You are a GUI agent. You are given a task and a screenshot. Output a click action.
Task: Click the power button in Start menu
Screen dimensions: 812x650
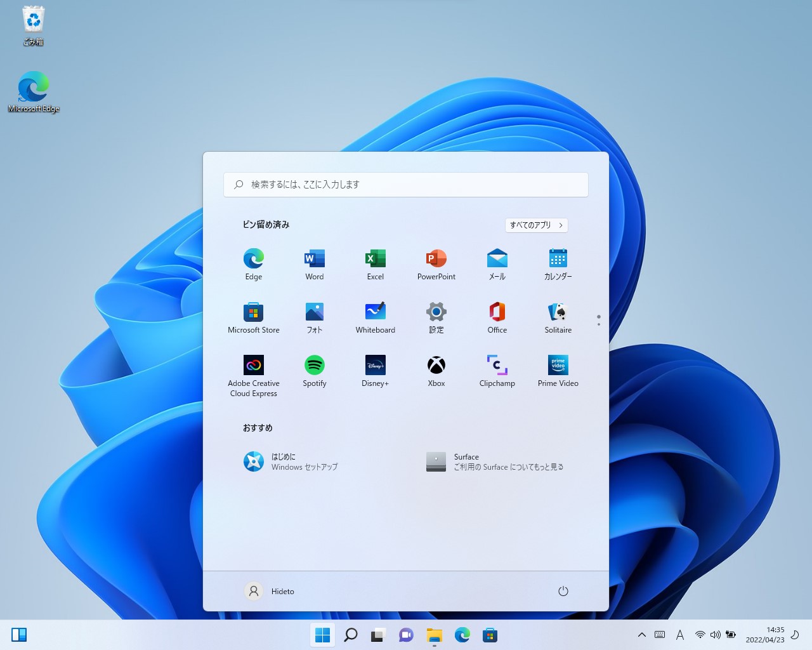pos(563,591)
